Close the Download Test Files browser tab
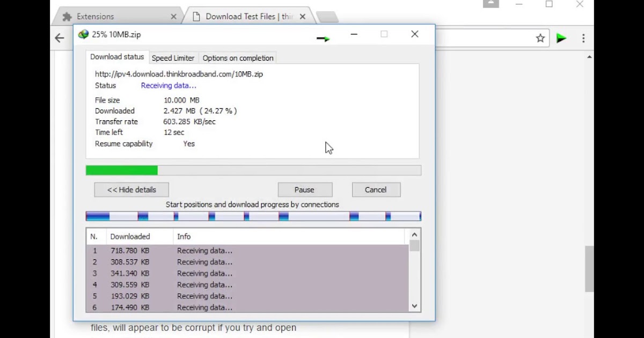 click(x=303, y=17)
